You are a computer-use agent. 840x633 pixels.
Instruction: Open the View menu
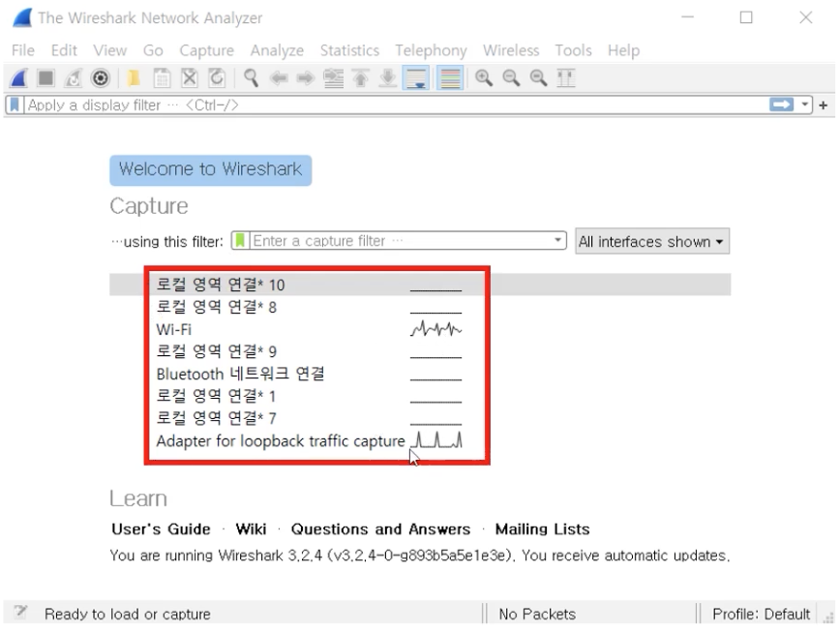coord(109,50)
